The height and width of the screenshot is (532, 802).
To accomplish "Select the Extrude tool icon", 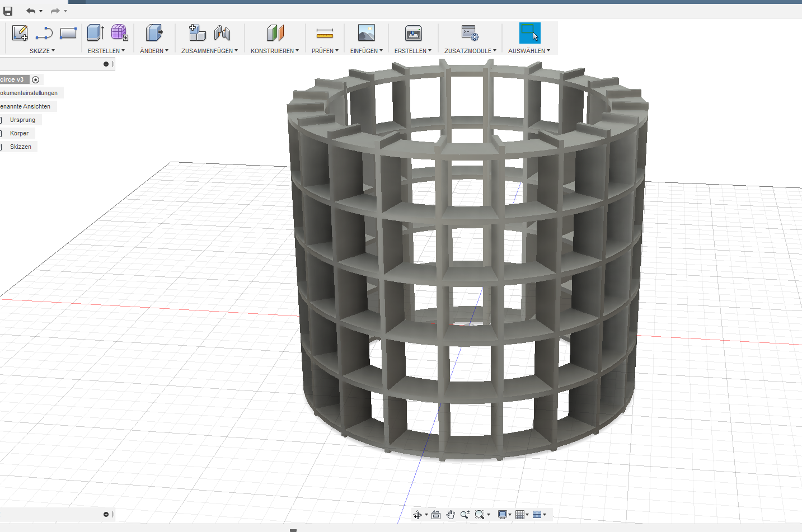I will coord(95,33).
